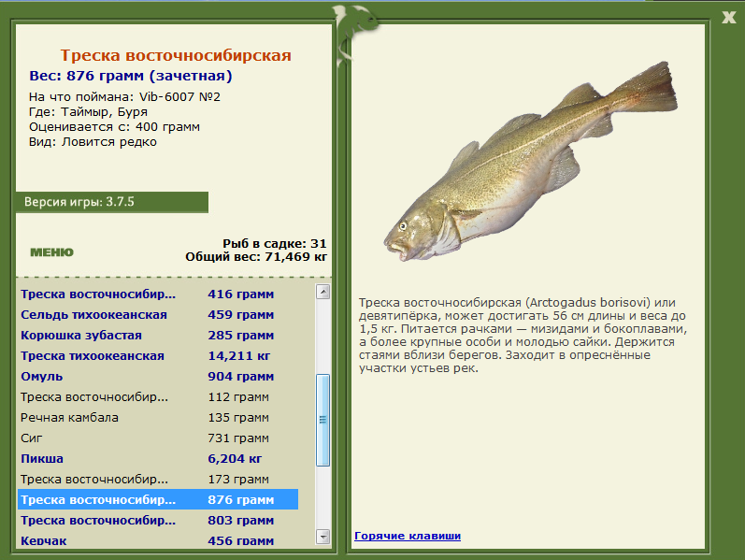
Task: Close the fish keepnet window
Action: pos(728,18)
